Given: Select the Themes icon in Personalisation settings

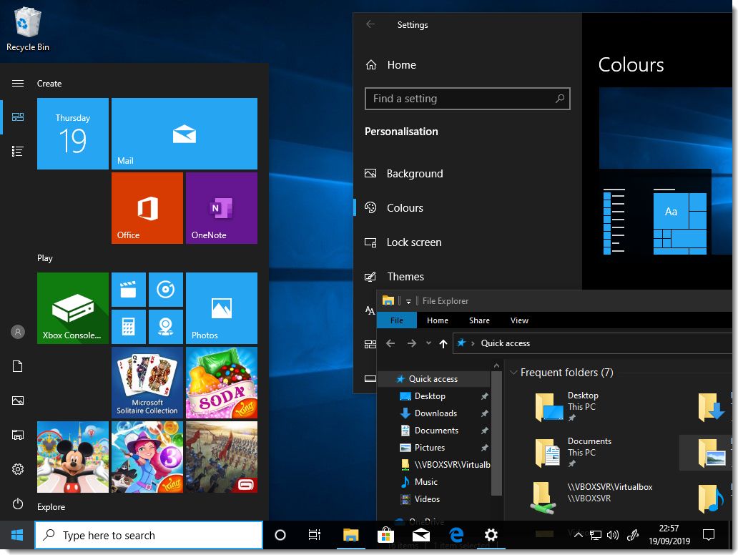Looking at the screenshot, I should tap(370, 277).
